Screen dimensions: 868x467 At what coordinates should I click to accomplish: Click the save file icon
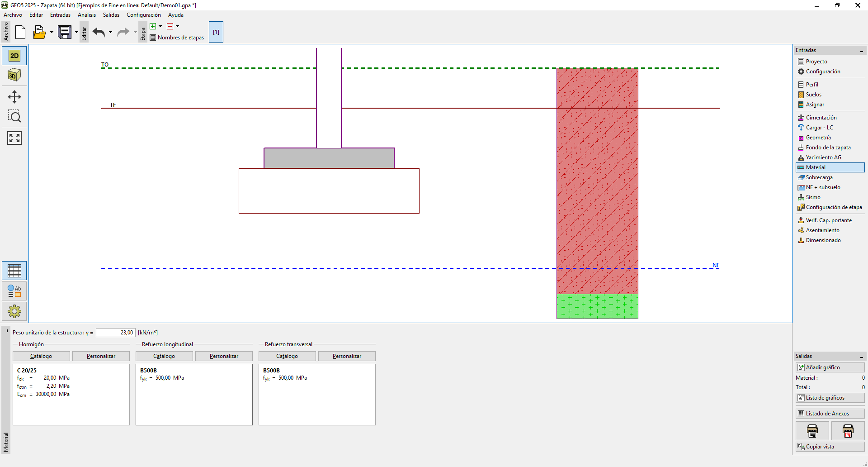coord(65,32)
